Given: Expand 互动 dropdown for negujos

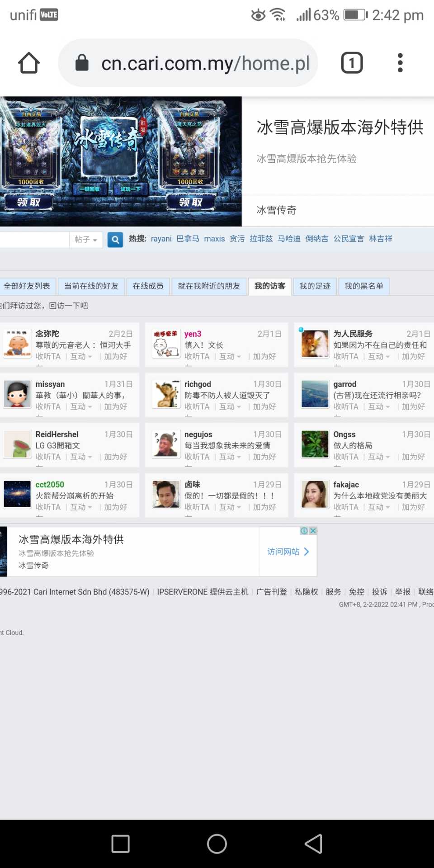Looking at the screenshot, I should (x=230, y=457).
